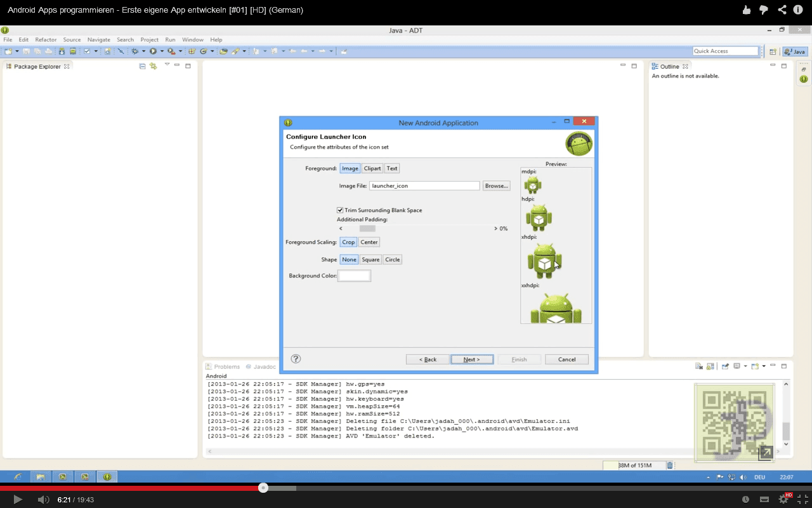The height and width of the screenshot is (508, 812).
Task: Open dropdown arrow next to Debug icon
Action: (143, 51)
